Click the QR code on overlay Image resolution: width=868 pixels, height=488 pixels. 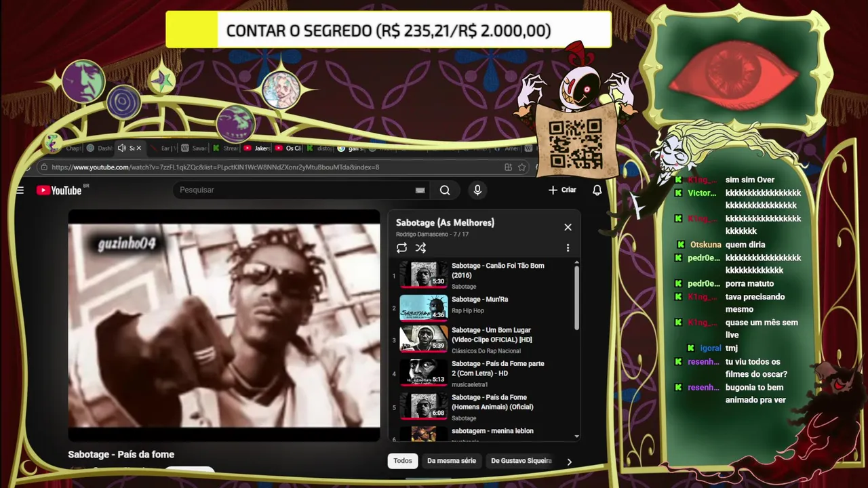575,143
